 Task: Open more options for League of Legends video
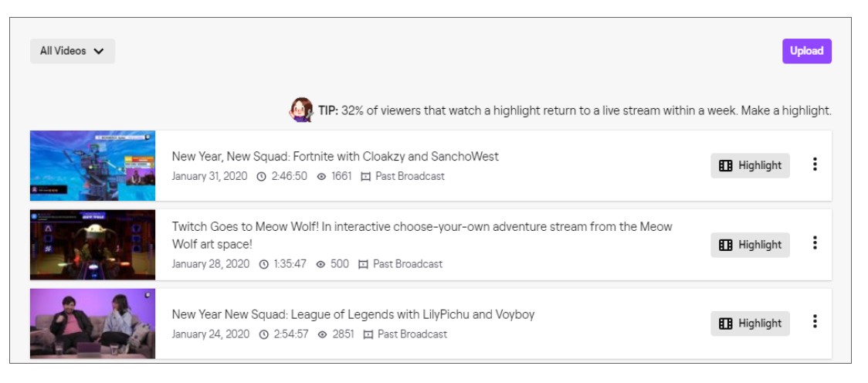click(814, 321)
